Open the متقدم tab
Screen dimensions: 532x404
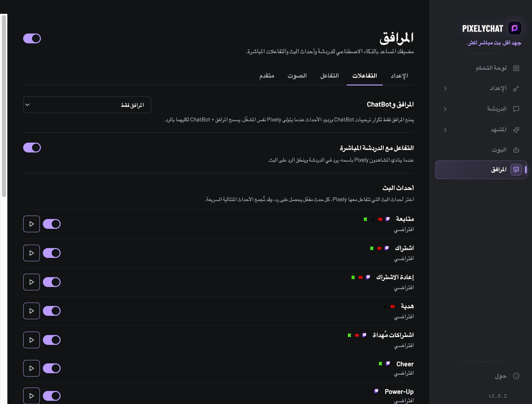coord(267,76)
